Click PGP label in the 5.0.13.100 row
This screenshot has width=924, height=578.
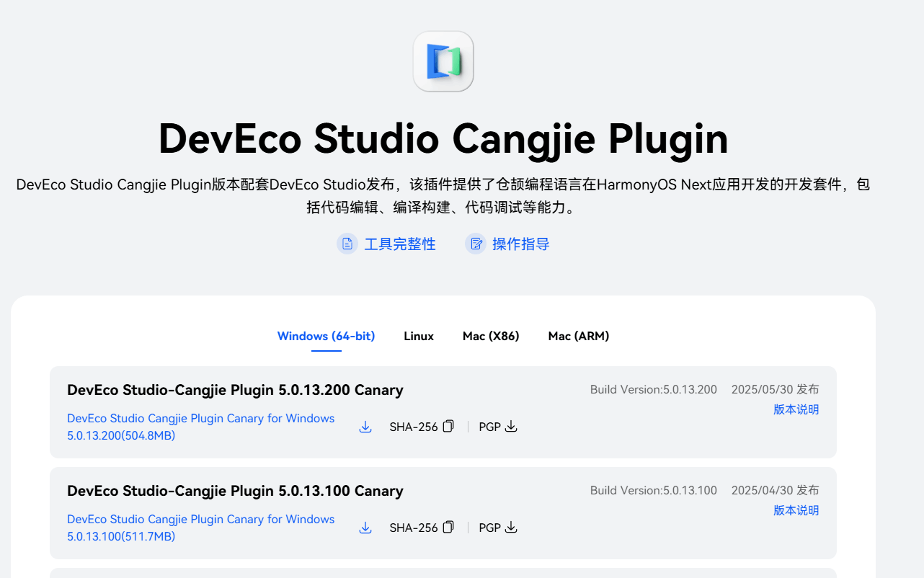point(489,528)
